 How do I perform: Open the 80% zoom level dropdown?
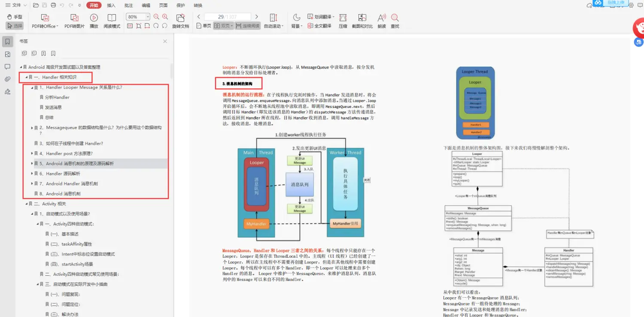(148, 17)
